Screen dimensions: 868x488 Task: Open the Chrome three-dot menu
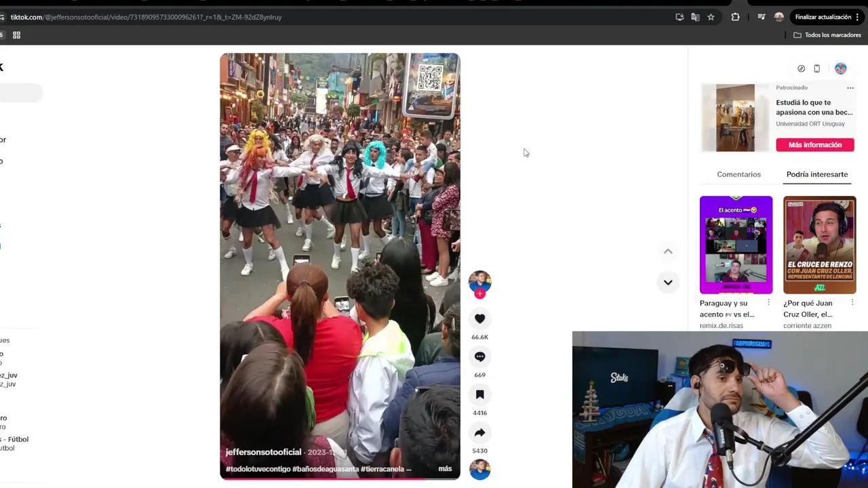pos(857,17)
